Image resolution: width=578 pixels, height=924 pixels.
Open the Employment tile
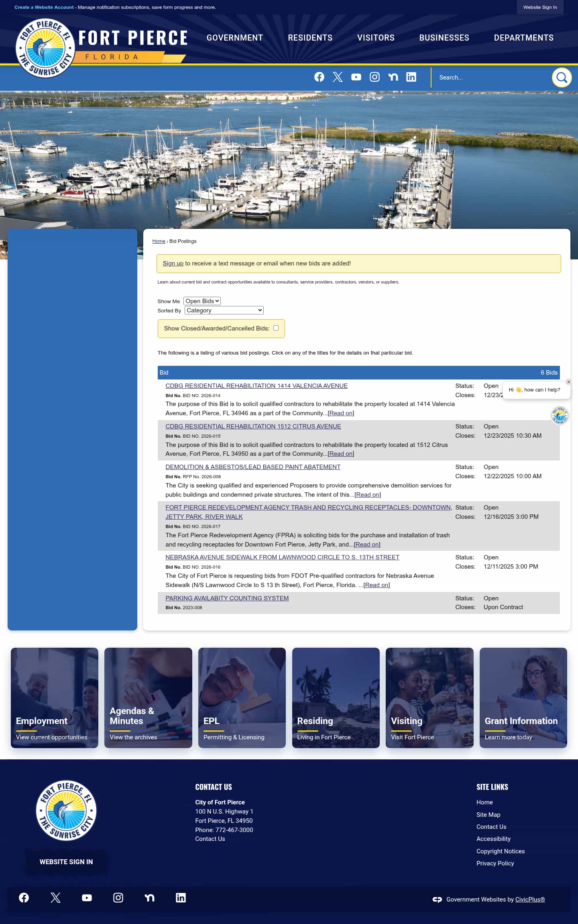55,698
